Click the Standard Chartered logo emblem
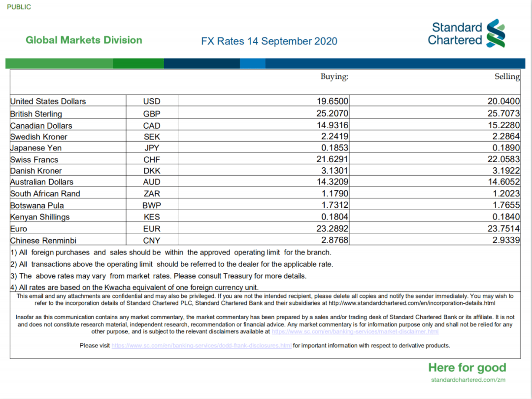Image resolution: width=532 pixels, height=399 pixels. (x=496, y=33)
